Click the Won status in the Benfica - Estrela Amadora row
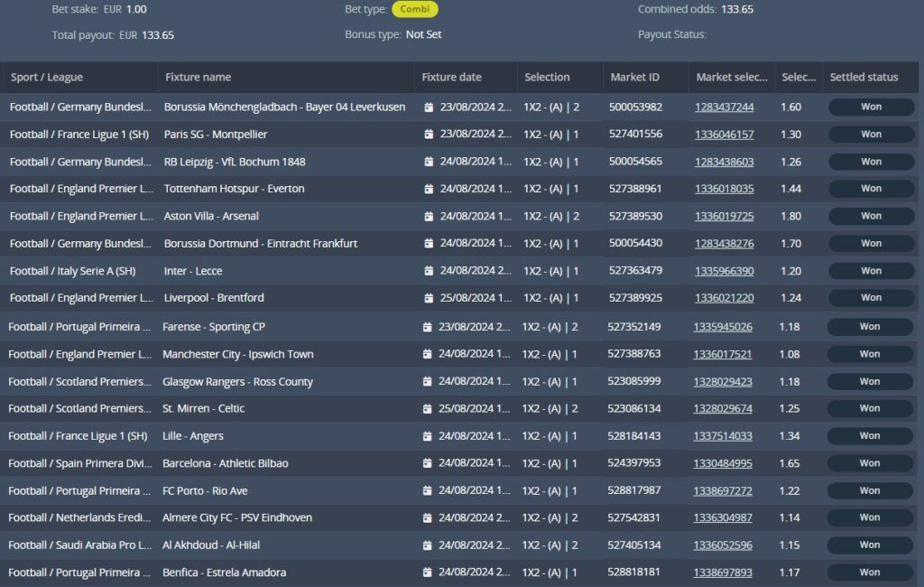This screenshot has height=587, width=924. coord(870,573)
